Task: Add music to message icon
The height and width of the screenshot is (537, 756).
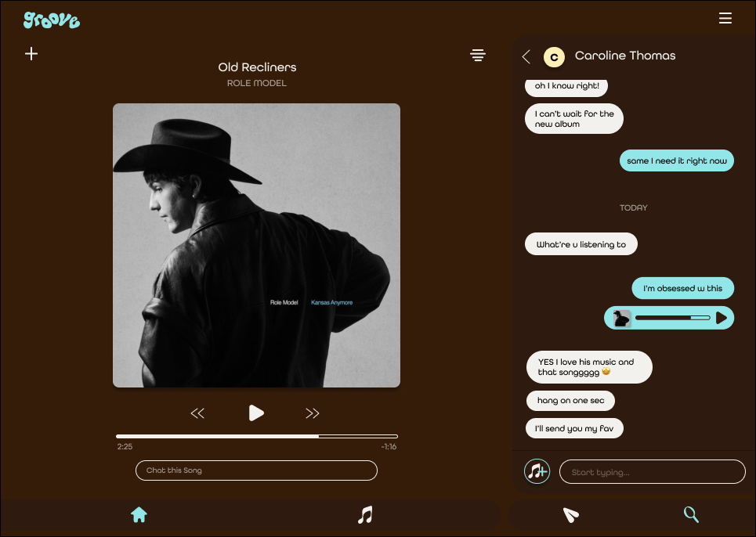Action: [537, 471]
